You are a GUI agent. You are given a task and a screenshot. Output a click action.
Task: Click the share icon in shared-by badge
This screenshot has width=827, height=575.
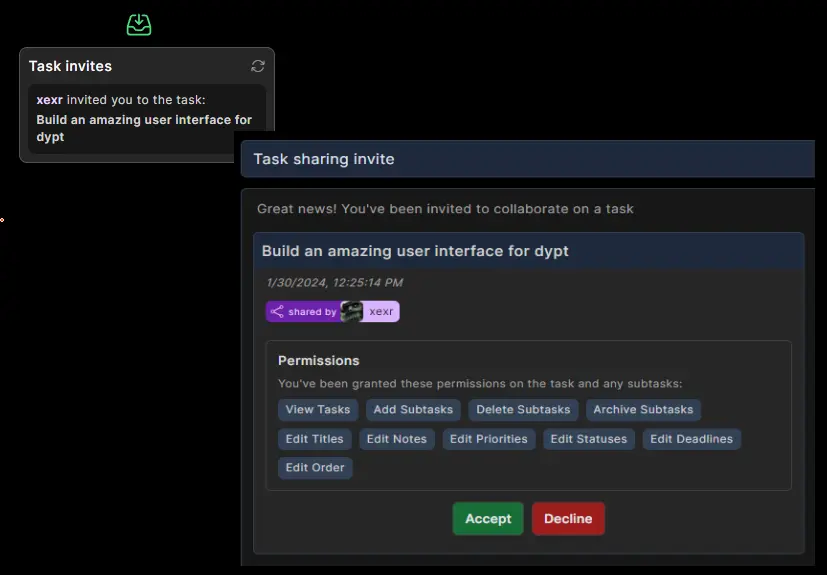[277, 312]
